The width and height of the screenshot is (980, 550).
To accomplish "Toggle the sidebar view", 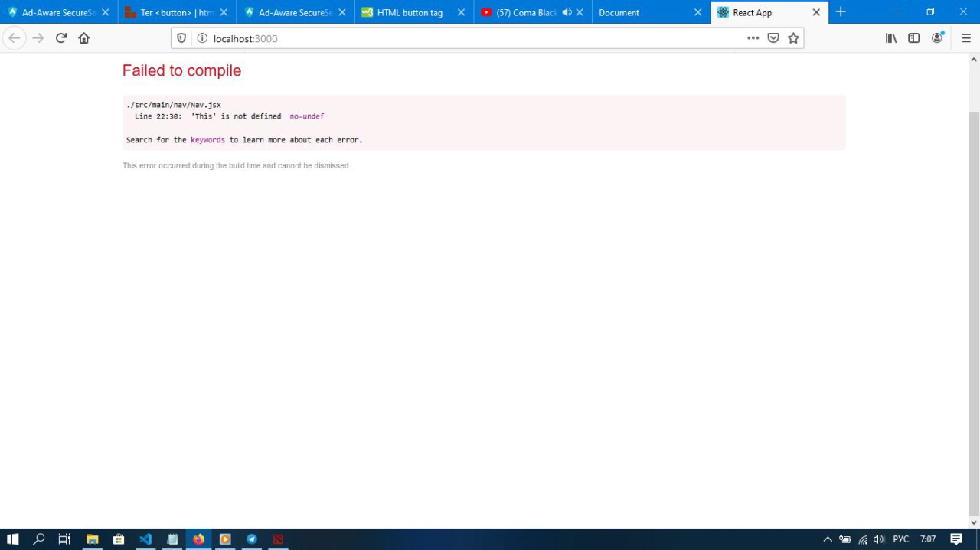I will (914, 38).
